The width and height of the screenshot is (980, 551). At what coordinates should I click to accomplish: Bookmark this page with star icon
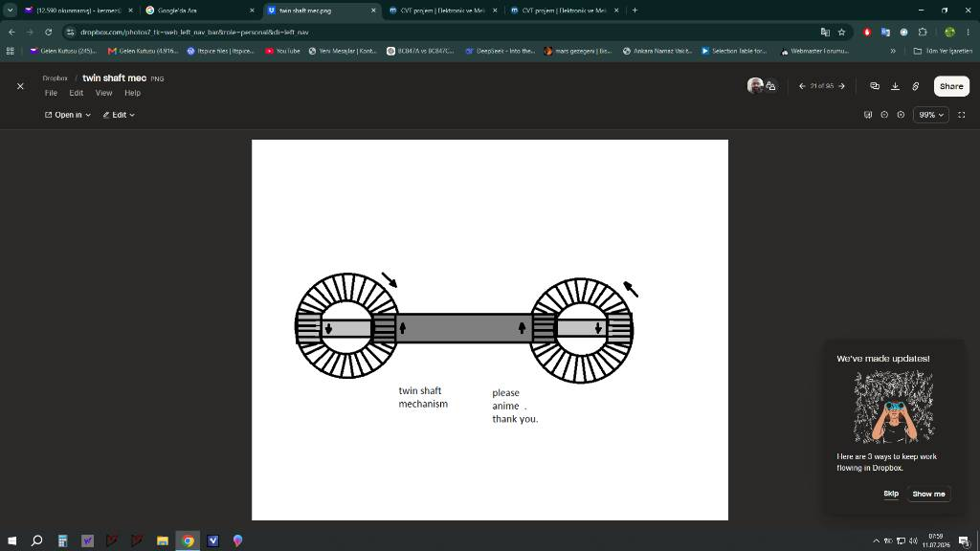click(842, 32)
